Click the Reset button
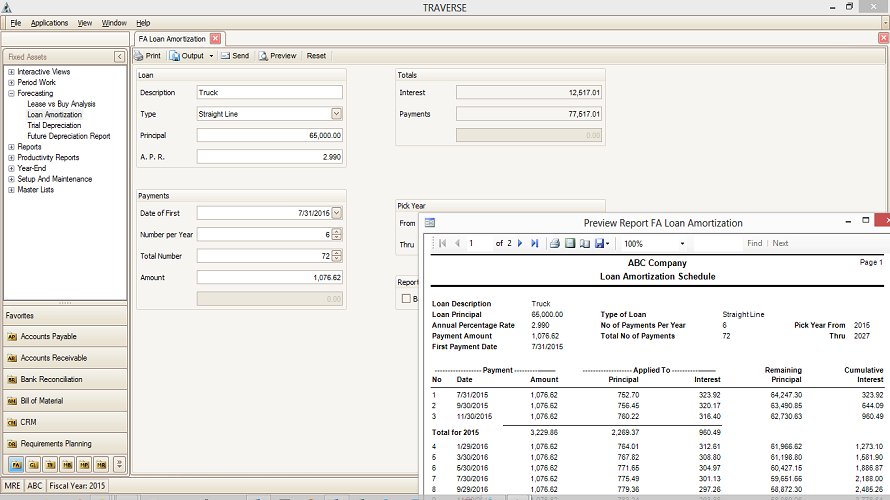Image resolution: width=890 pixels, height=500 pixels. pyautogui.click(x=316, y=56)
